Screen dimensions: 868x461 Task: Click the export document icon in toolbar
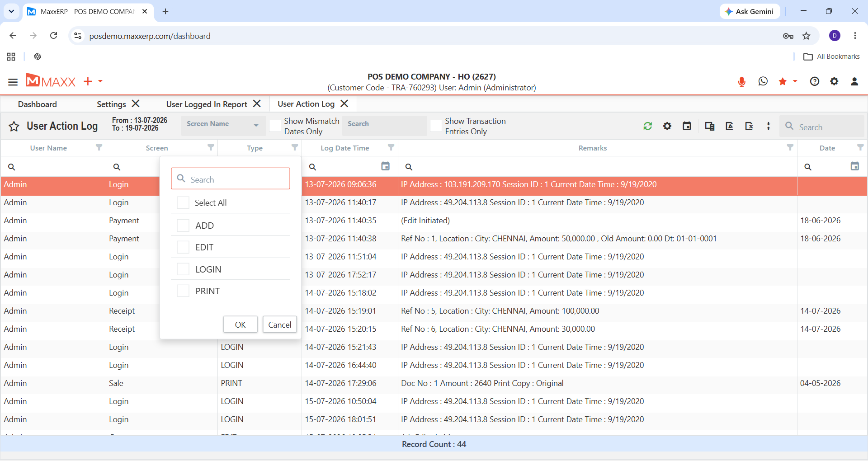[730, 126]
